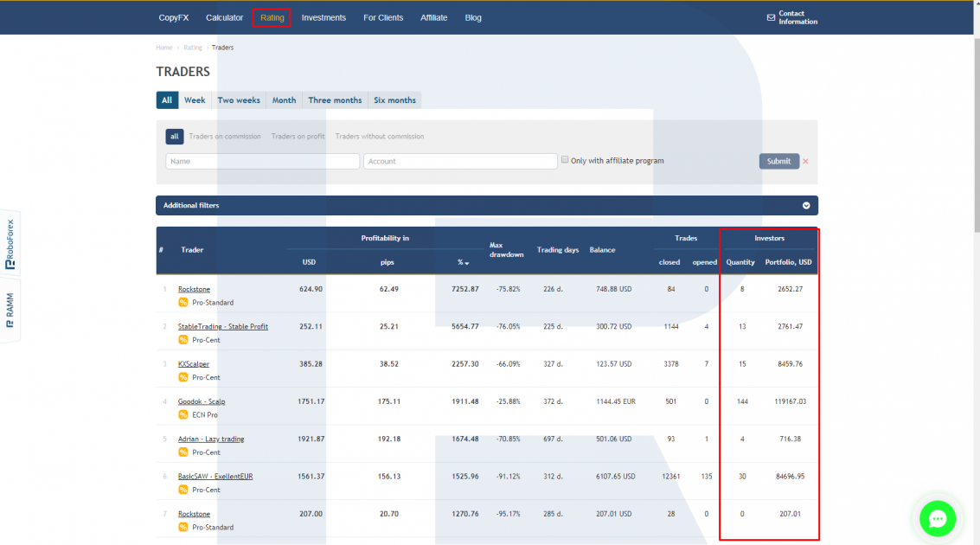Go to the Rating breadcrumb link
Screen dimensions: 980x545
click(x=193, y=48)
